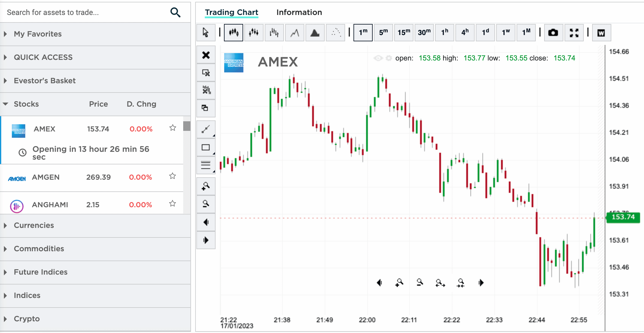Screen dimensions: 644x333
Task: Add AMGEN to favorites star
Action: 172,176
